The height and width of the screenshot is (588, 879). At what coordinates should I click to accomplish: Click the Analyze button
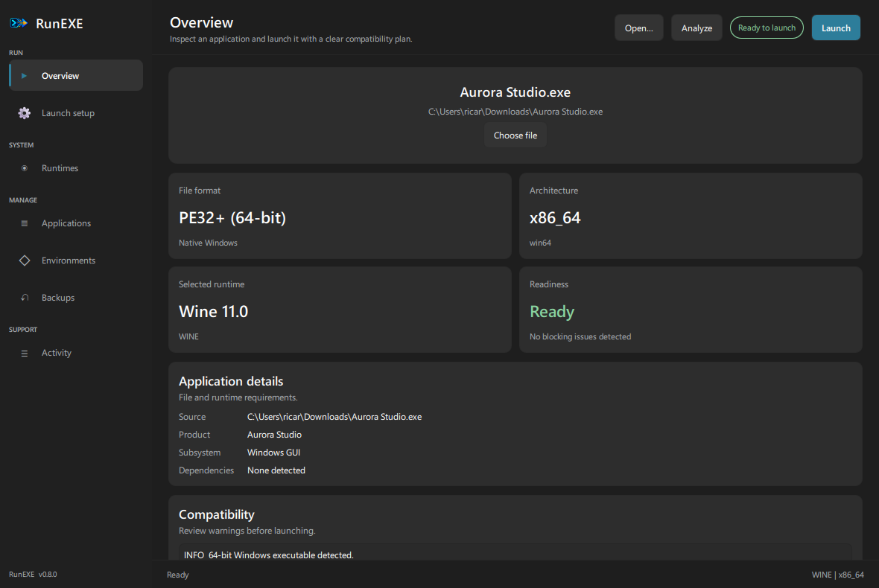coord(696,28)
